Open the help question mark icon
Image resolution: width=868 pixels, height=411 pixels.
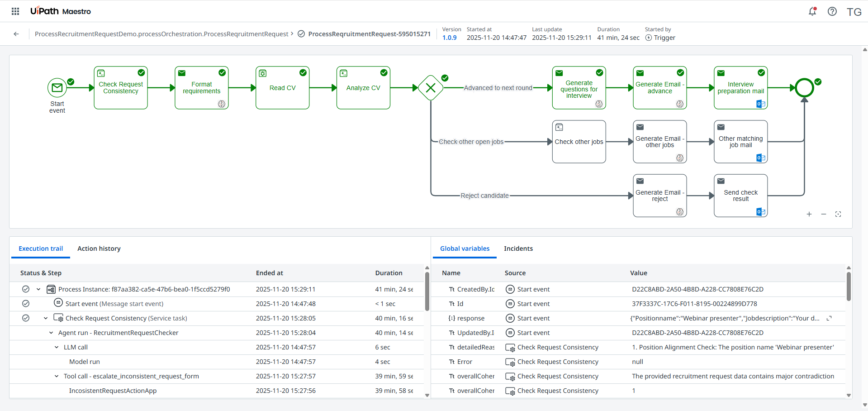click(x=832, y=11)
